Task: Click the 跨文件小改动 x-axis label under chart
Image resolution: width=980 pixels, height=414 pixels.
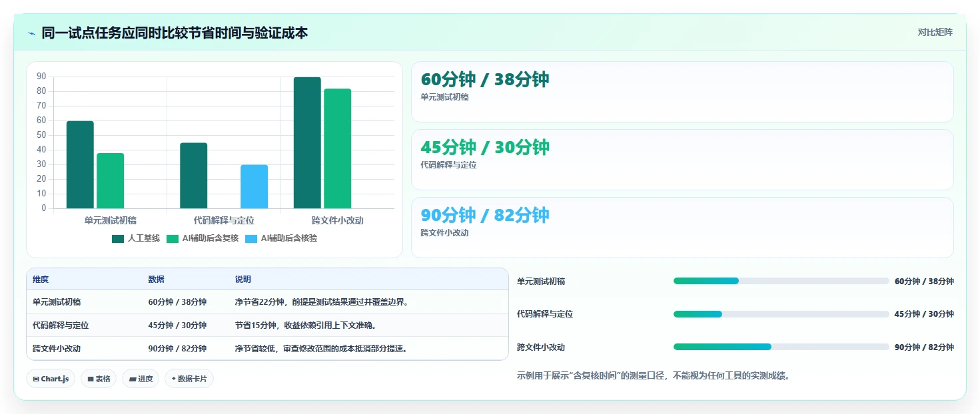Action: point(338,220)
